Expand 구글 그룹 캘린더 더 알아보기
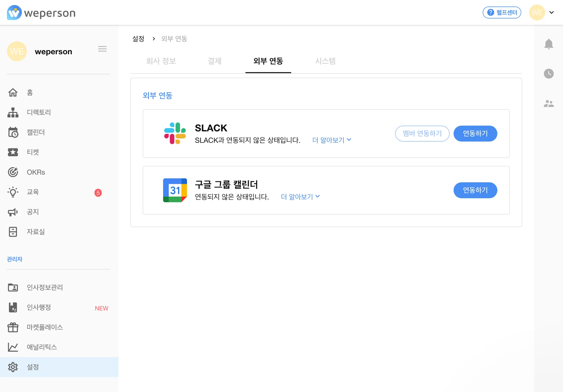Viewport: 563px width, 392px height. point(300,197)
